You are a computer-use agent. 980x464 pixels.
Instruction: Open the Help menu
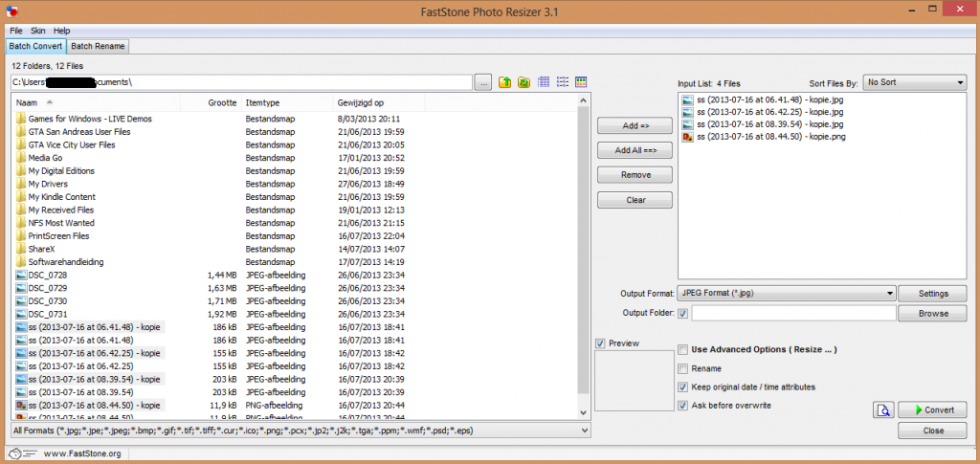click(62, 31)
